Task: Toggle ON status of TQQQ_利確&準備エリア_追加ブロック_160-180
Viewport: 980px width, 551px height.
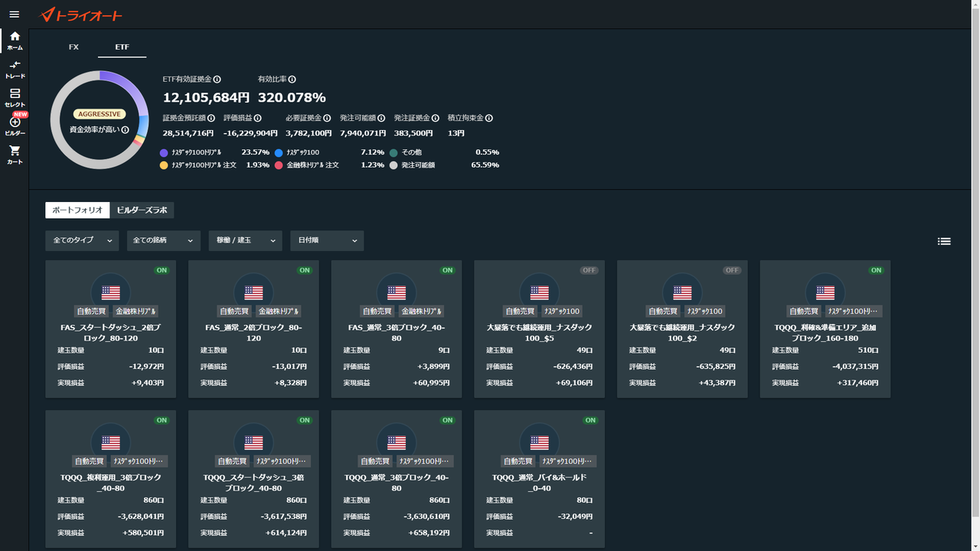Action: 876,270
